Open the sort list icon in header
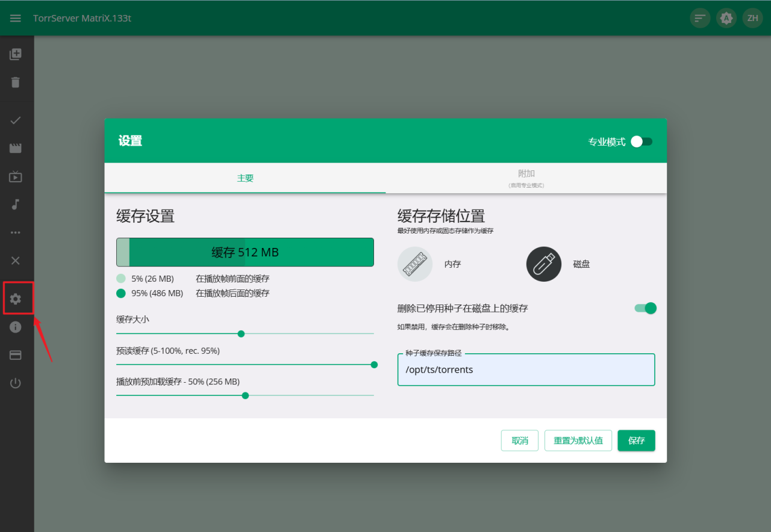The image size is (771, 532). coord(699,18)
